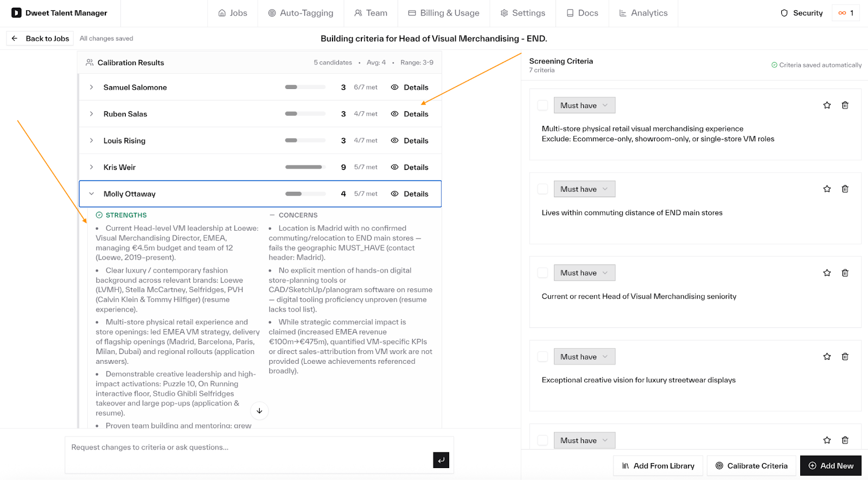
Task: Star the Head of Visual Merchandising seniority criterion
Action: tap(827, 273)
